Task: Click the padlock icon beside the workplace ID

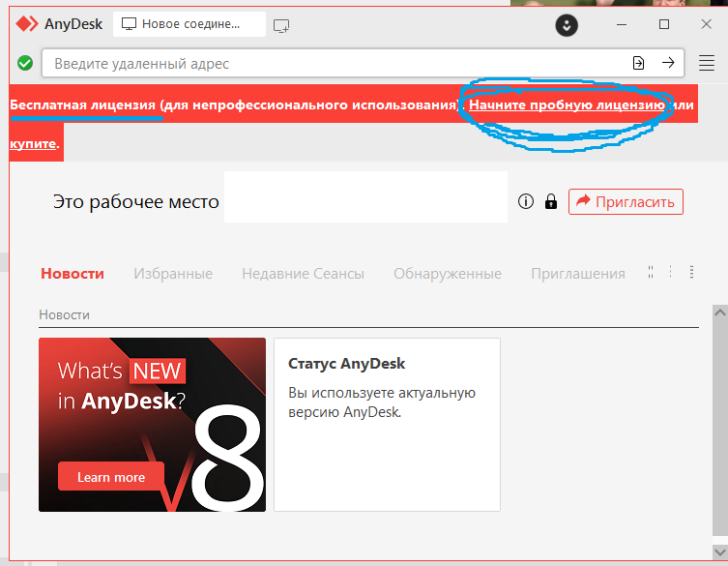Action: (551, 201)
